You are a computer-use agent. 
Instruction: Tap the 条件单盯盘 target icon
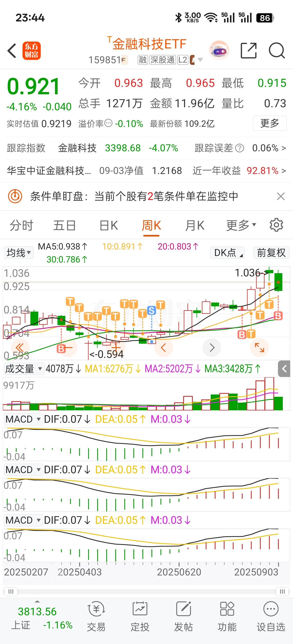15,196
